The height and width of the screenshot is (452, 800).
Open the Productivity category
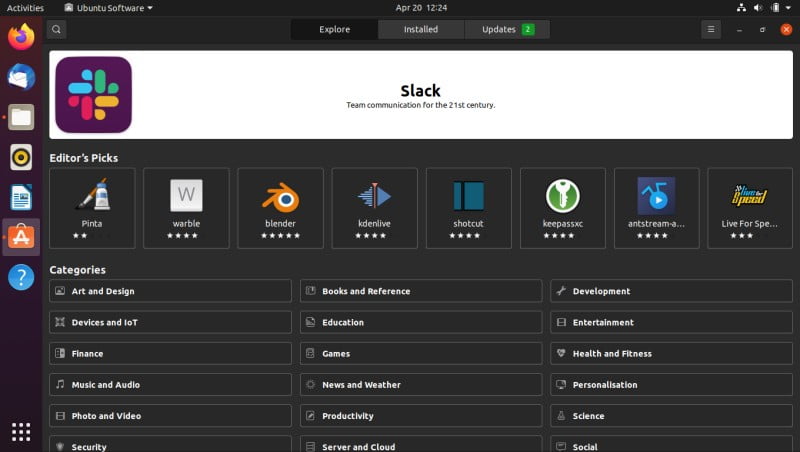(421, 415)
